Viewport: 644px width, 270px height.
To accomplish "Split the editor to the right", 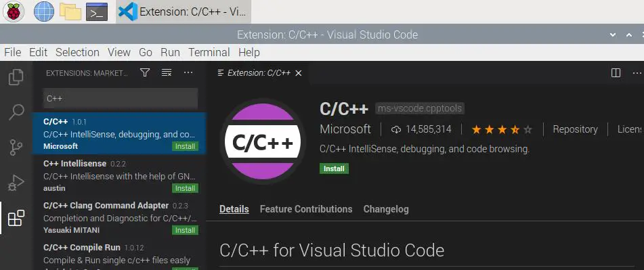I will [616, 72].
